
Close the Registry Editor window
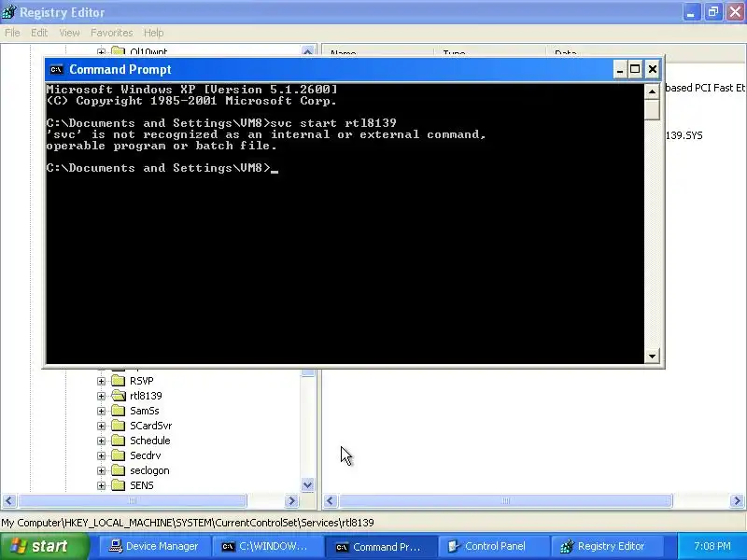pos(735,12)
